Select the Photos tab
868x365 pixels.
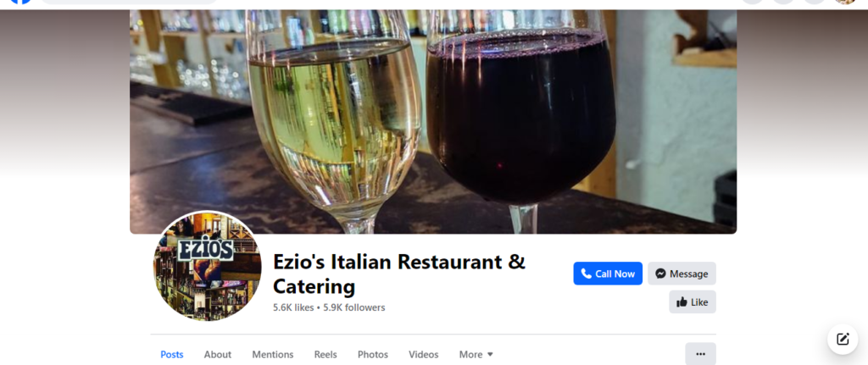point(373,355)
